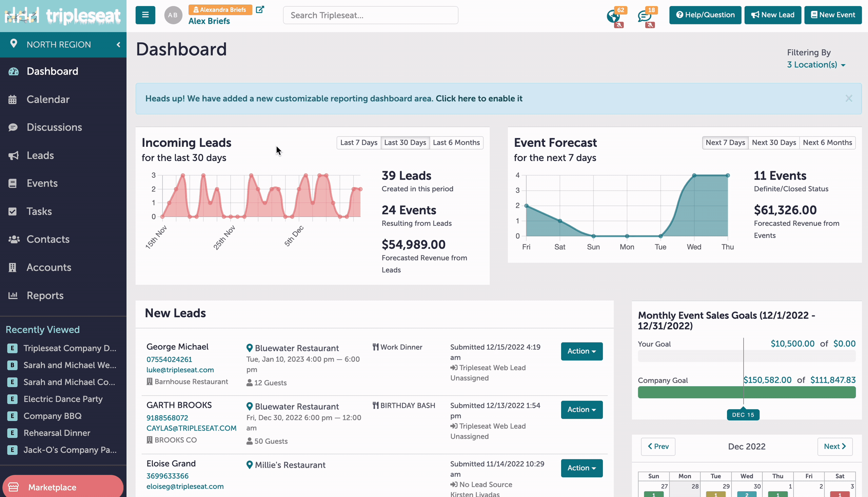The image size is (868, 497).
Task: Click E icon beside Electric Dance Party
Action: pos(12,399)
